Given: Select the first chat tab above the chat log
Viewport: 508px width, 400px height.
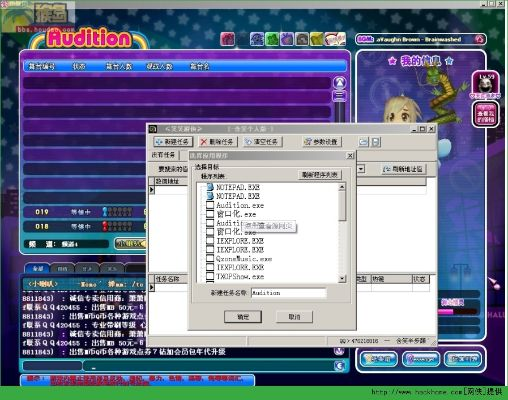Looking at the screenshot, I should 37,268.
